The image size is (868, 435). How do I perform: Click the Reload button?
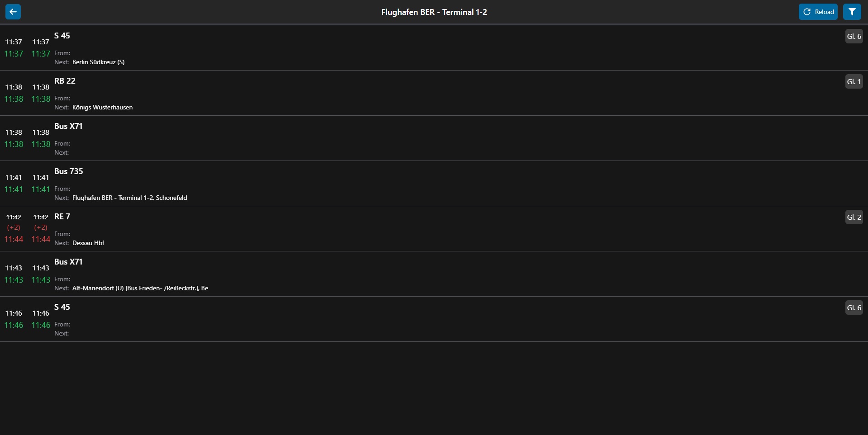[x=818, y=11]
